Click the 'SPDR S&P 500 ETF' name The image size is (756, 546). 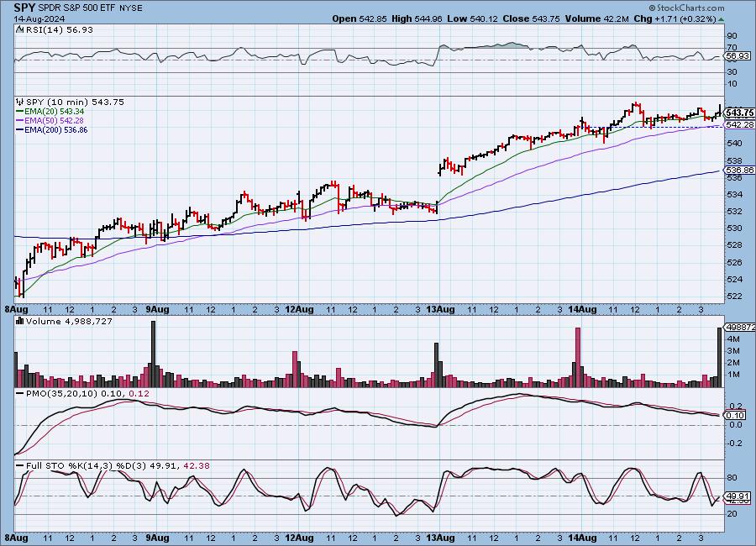76,8
